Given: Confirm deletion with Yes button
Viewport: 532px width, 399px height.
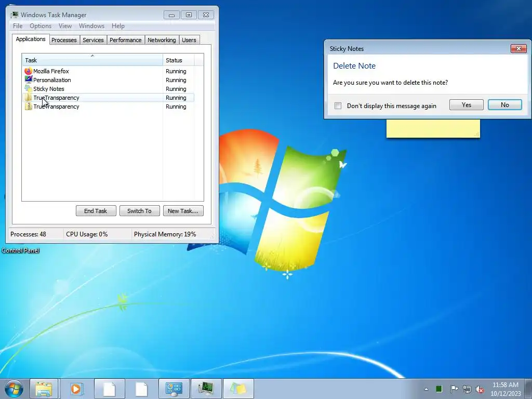Looking at the screenshot, I should [x=466, y=105].
